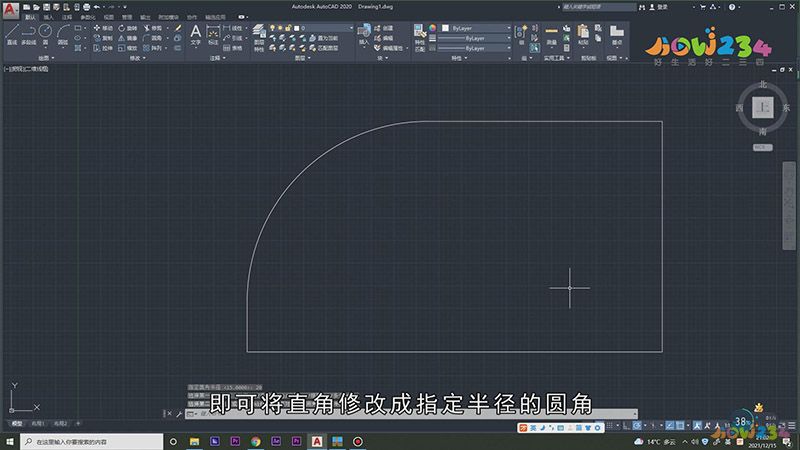
Task: Toggle layer on/off lightbulb in layer dropdown
Action: click(x=272, y=28)
